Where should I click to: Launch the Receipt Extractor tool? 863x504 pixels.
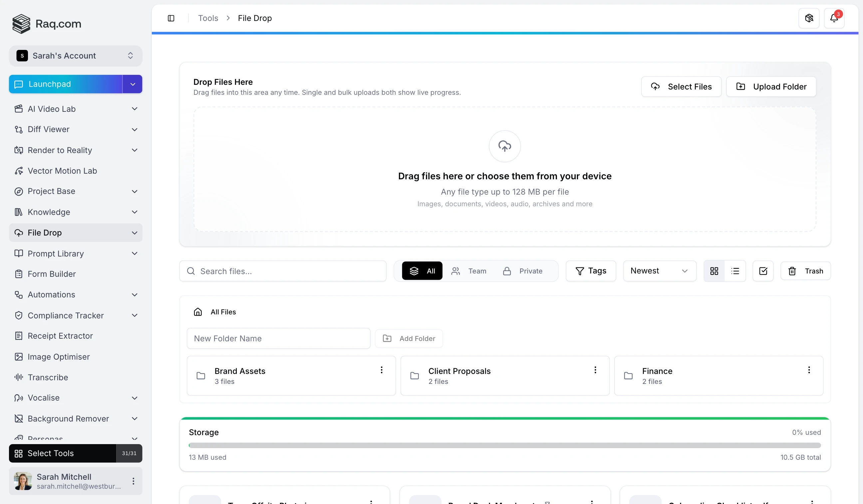tap(60, 336)
